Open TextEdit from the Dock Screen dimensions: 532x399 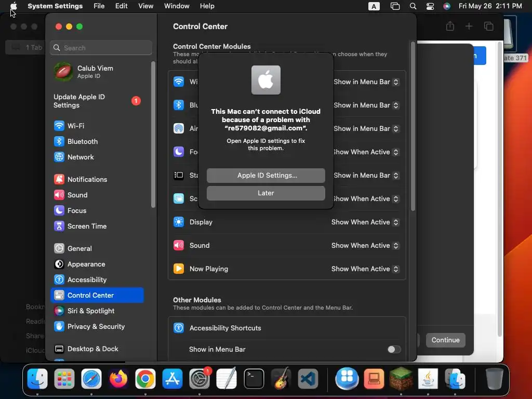pyautogui.click(x=227, y=379)
